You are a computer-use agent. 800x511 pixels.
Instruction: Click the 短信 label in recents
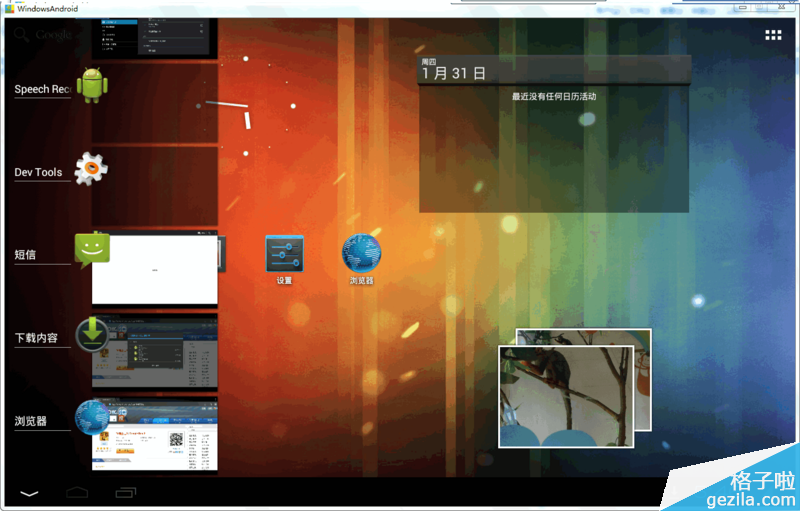[x=25, y=254]
